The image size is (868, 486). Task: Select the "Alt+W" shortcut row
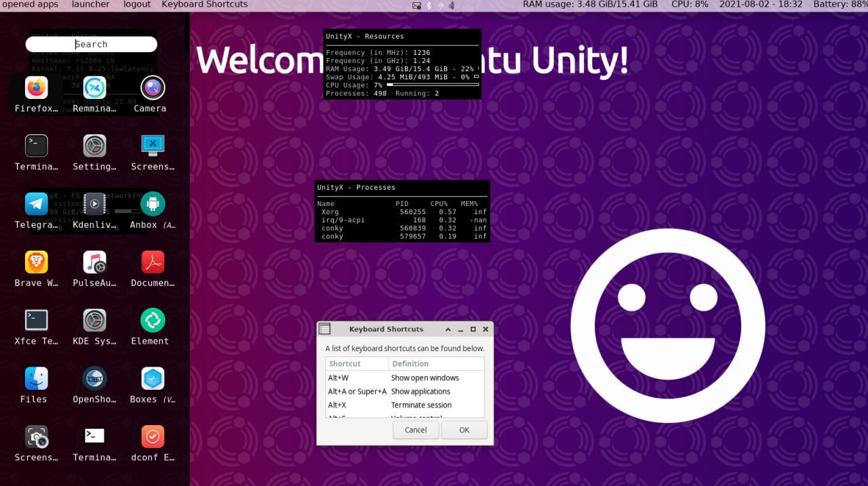point(405,378)
